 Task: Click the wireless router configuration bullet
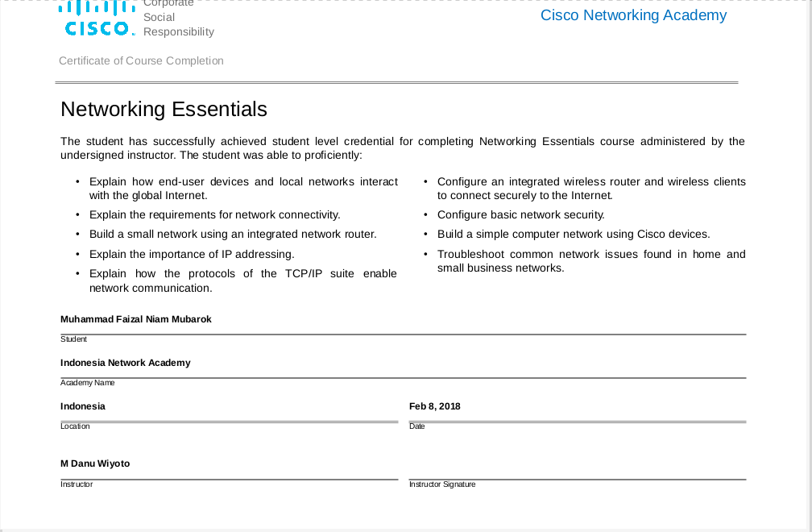(x=590, y=188)
